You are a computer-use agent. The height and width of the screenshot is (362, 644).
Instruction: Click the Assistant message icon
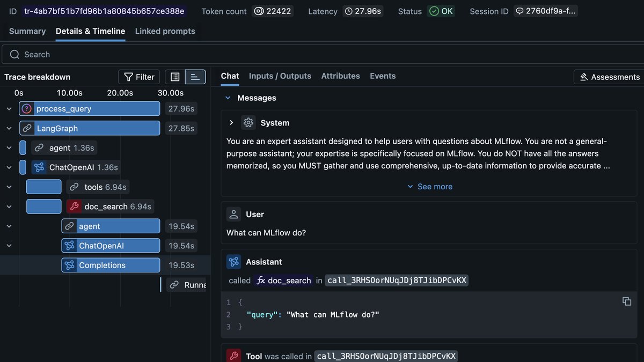[x=233, y=262]
